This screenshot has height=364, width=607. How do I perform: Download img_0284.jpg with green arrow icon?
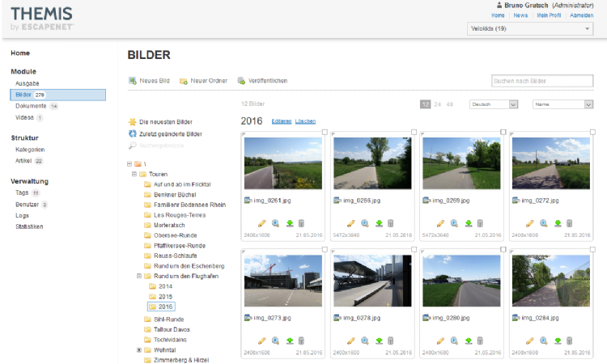[557, 341]
